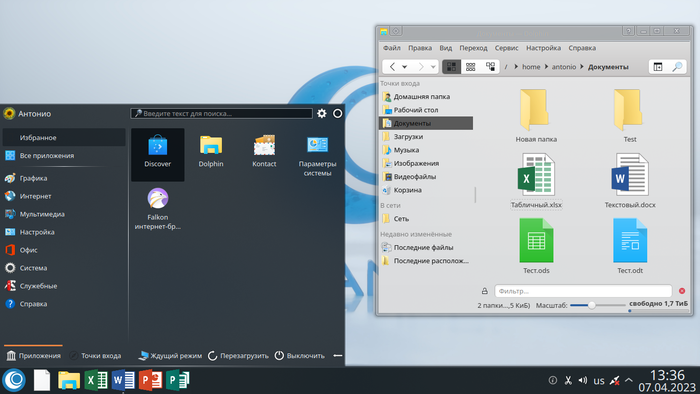700x394 pixels.
Task: Open the Настройка menu
Action: [543, 48]
